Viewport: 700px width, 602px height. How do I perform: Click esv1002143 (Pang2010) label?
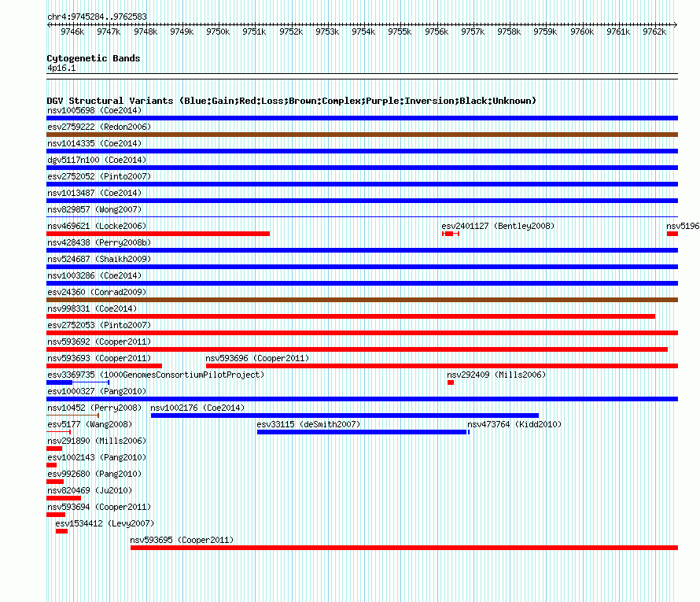pyautogui.click(x=97, y=457)
